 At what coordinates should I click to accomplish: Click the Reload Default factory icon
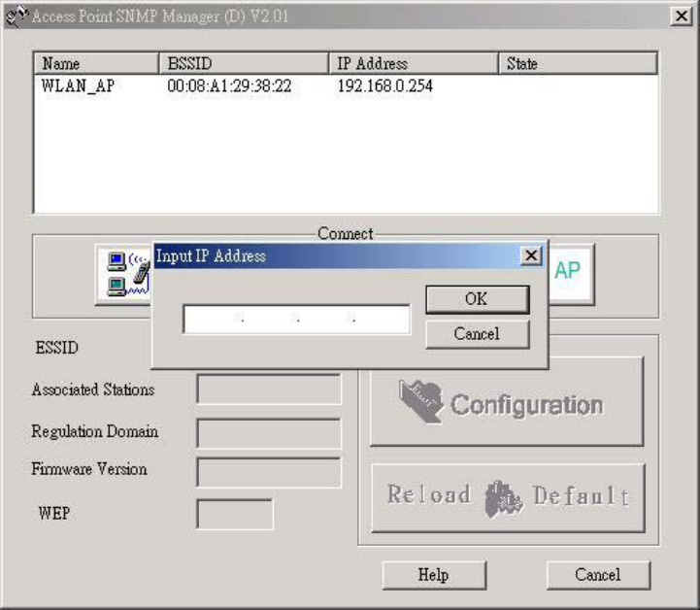point(503,499)
